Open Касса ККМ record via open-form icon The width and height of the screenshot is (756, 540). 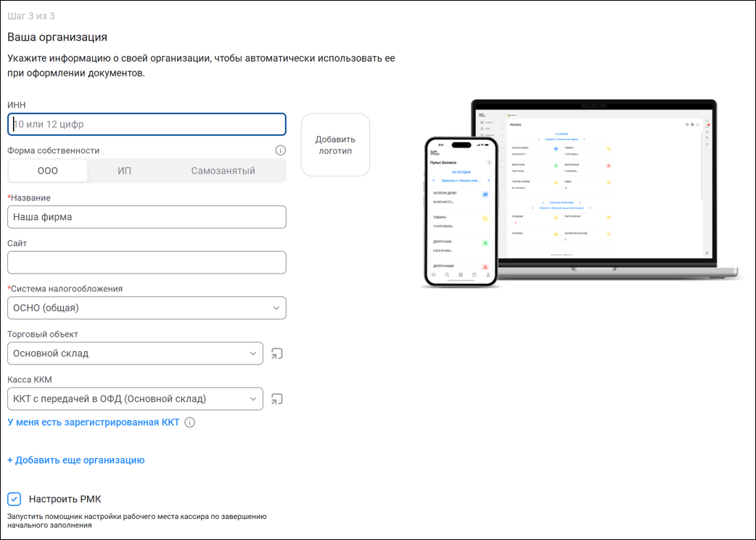pyautogui.click(x=276, y=399)
